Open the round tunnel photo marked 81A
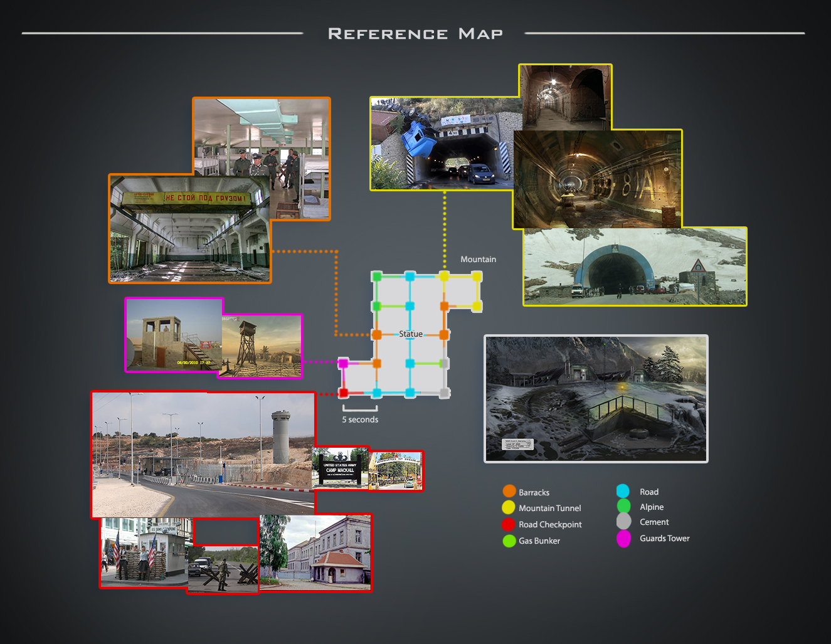Screen dimensions: 831x644 [597, 179]
